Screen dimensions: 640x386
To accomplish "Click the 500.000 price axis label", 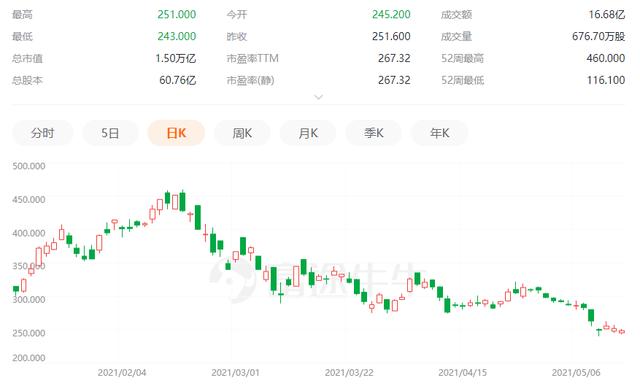I will click(x=29, y=166).
